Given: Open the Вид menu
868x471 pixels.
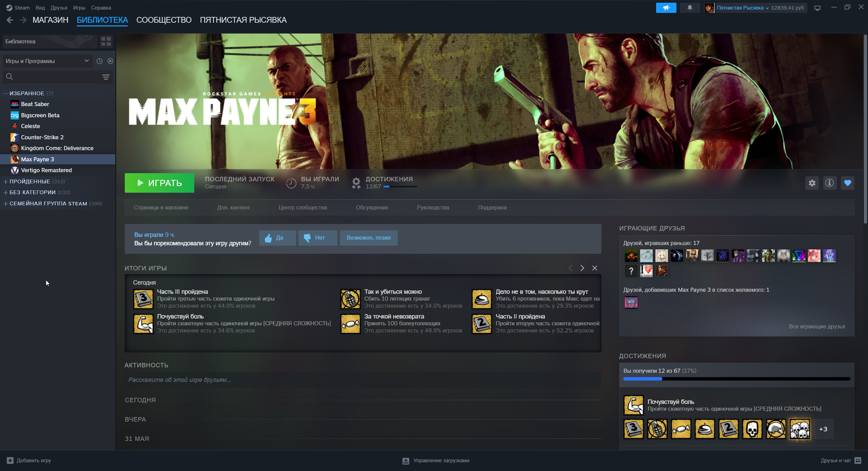Looking at the screenshot, I should 40,8.
